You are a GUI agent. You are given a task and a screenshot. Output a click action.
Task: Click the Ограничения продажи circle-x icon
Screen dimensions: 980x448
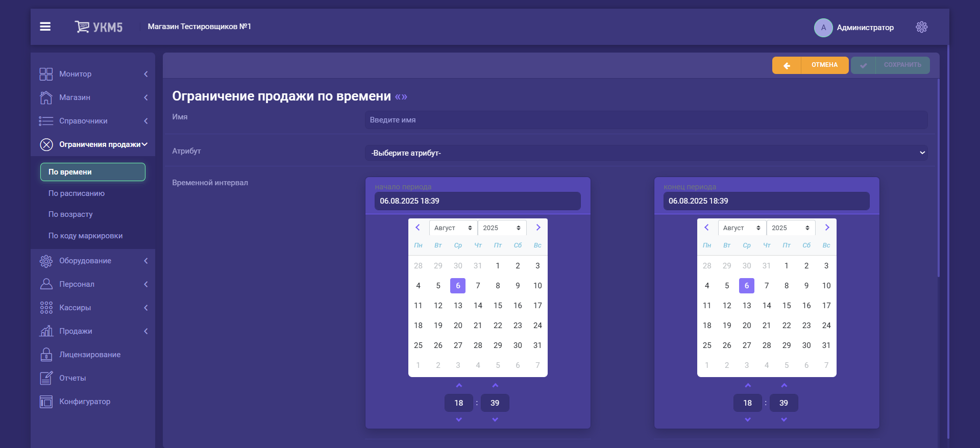46,144
